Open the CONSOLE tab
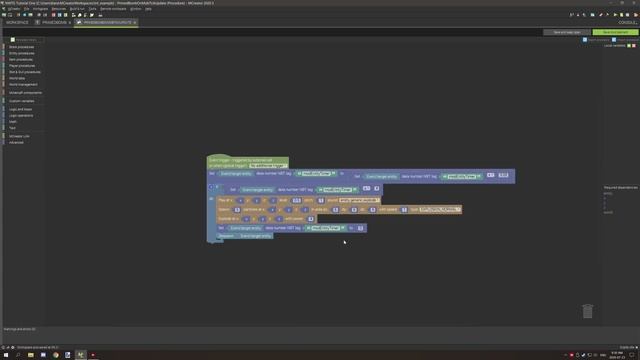 tap(627, 22)
